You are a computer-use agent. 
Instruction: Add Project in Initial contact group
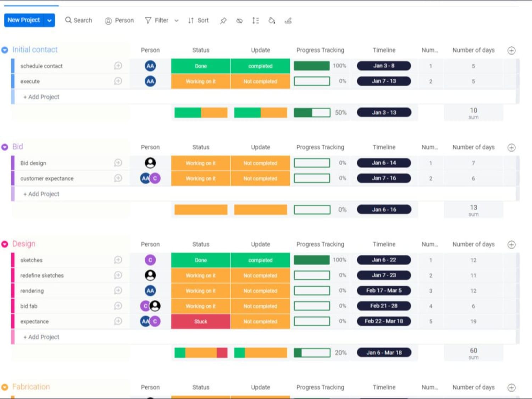(x=41, y=97)
